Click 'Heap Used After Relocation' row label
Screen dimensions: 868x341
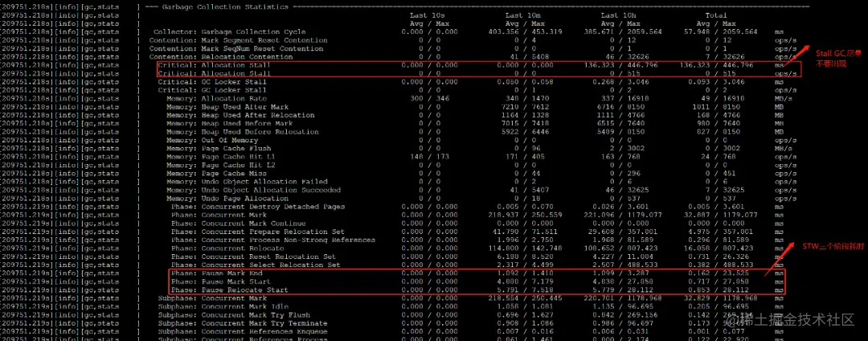[258, 115]
